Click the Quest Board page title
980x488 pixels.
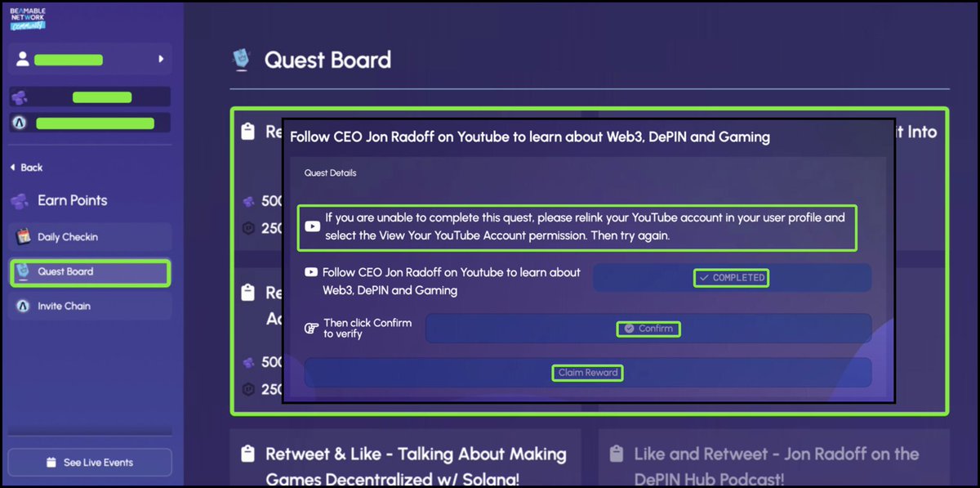click(327, 60)
